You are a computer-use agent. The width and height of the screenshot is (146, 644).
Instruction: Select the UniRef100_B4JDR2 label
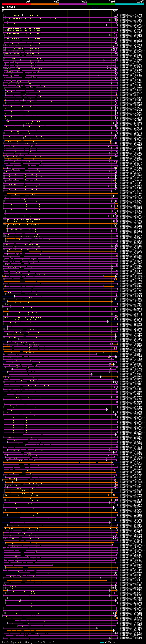pos(131,67)
